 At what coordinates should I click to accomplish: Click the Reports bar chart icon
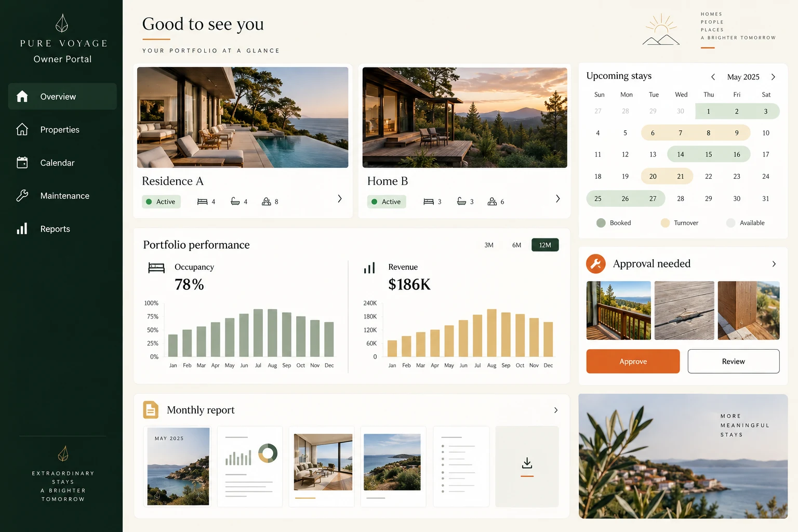(x=22, y=229)
